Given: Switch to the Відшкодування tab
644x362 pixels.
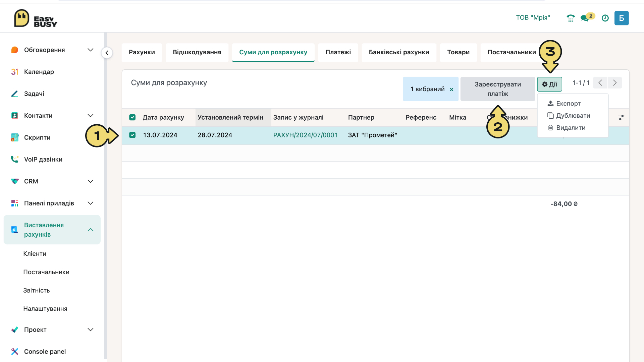Looking at the screenshot, I should pos(197,52).
